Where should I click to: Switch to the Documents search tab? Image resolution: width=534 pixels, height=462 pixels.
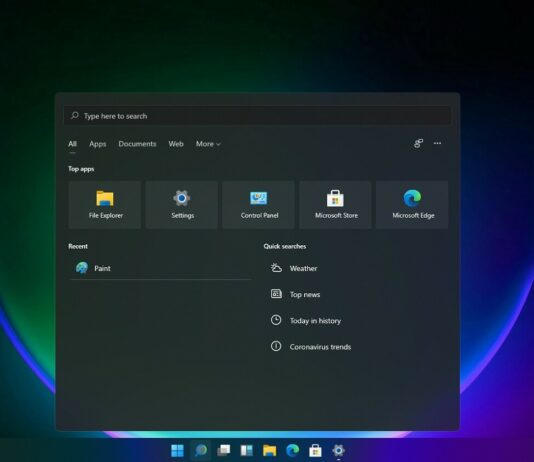coord(137,144)
